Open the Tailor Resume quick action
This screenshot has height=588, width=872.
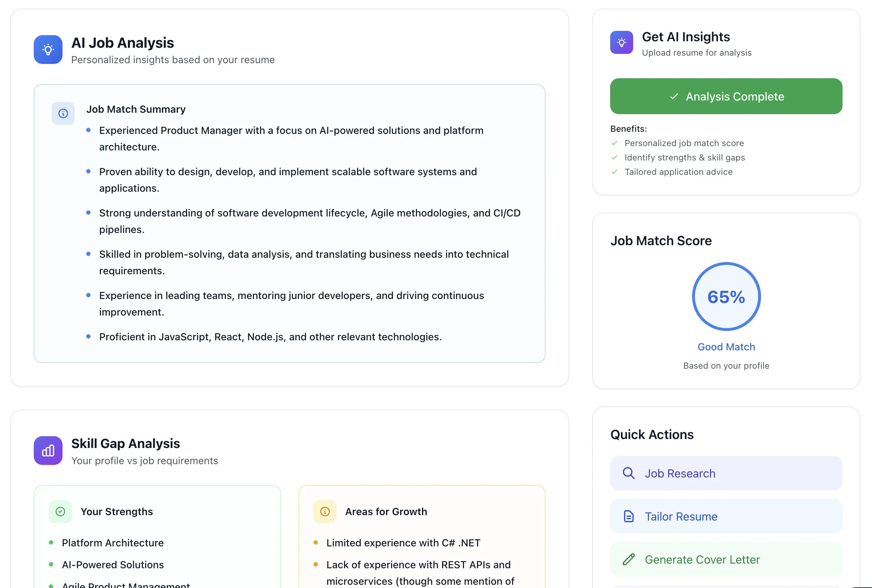(726, 516)
